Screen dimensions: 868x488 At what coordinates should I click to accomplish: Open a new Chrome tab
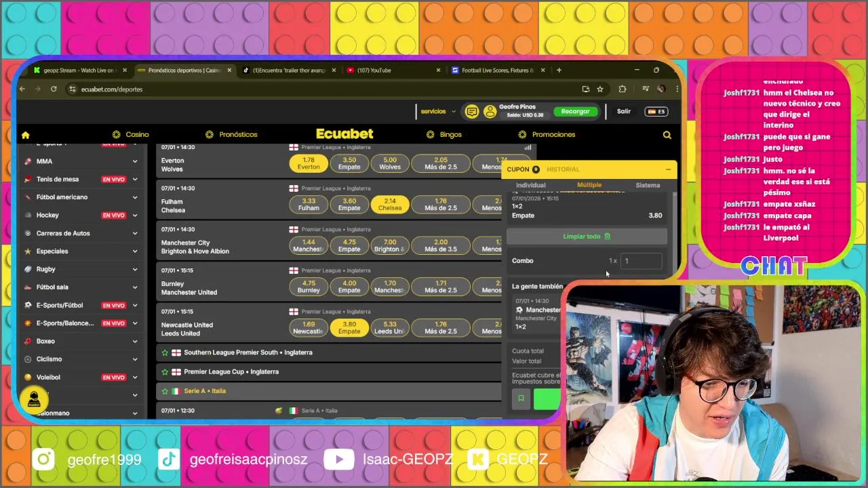tap(559, 70)
